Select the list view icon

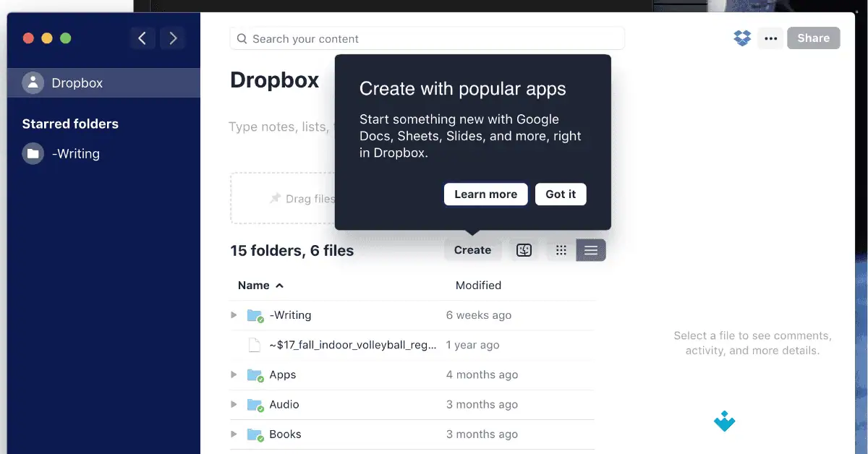pos(590,249)
